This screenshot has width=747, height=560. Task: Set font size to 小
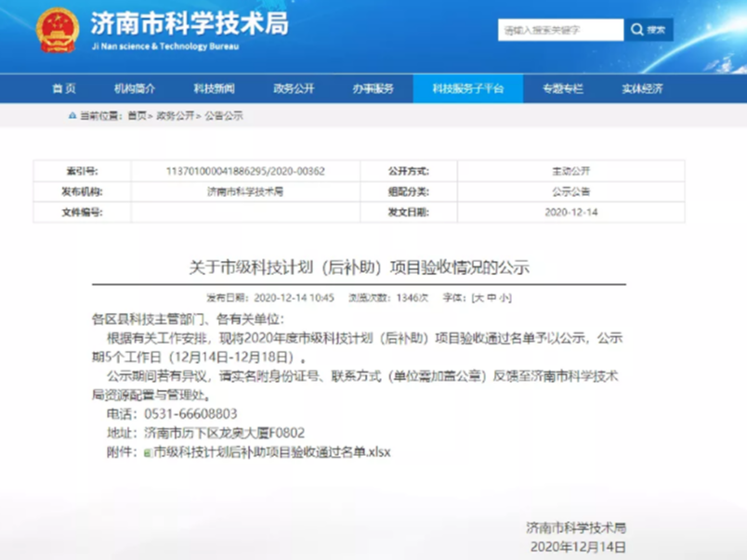502,297
